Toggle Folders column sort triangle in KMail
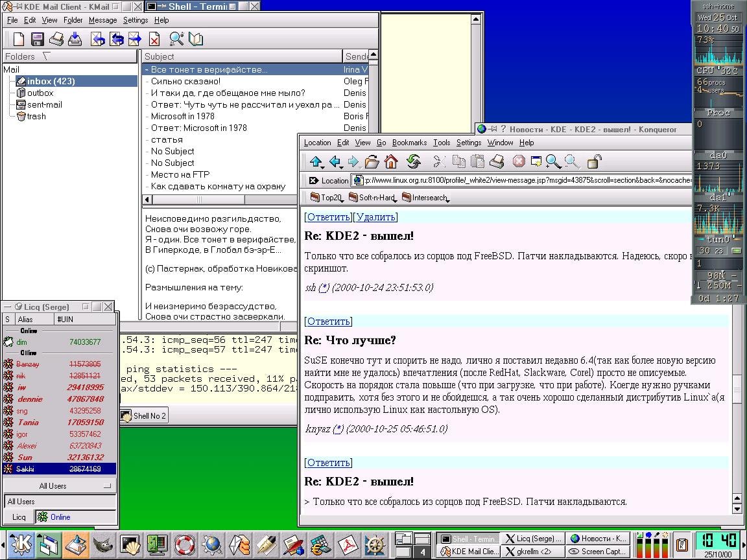The width and height of the screenshot is (747, 560). [46, 56]
